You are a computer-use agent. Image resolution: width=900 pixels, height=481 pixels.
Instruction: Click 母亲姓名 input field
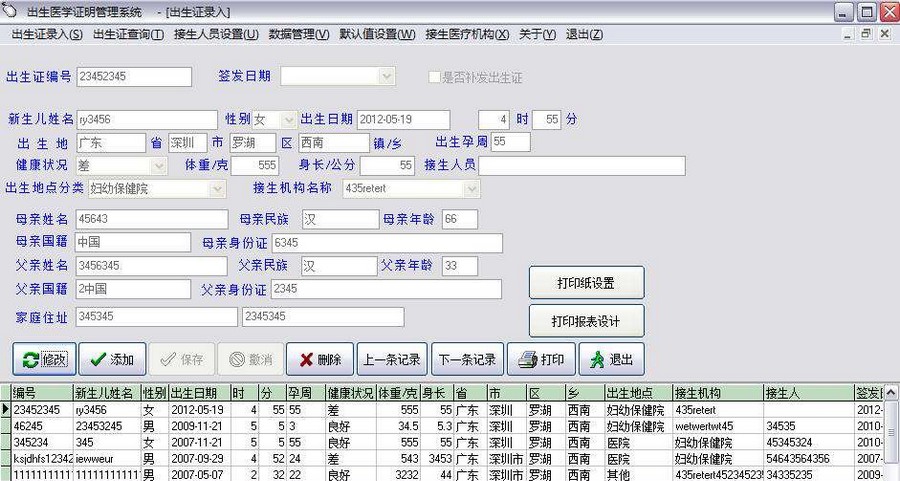pos(152,219)
